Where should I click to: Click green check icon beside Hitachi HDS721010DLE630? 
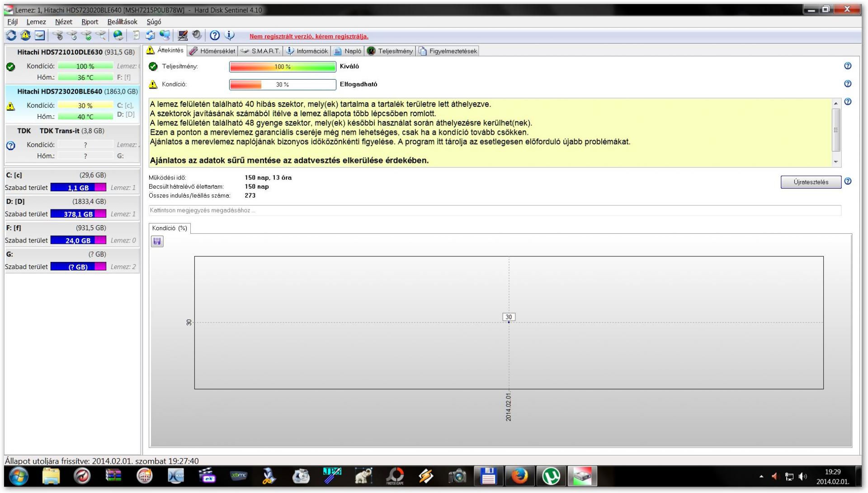point(11,67)
